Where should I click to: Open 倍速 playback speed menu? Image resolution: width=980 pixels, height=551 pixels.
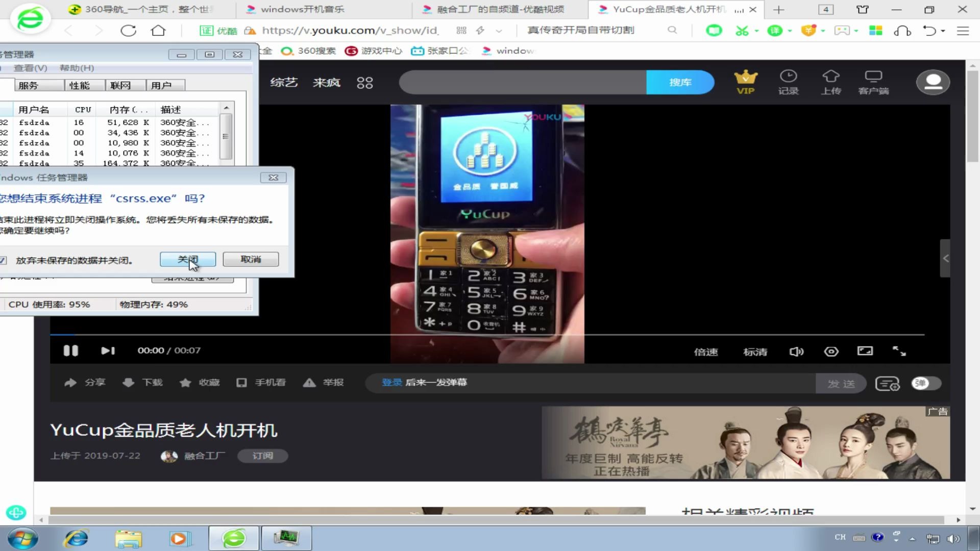[706, 352]
